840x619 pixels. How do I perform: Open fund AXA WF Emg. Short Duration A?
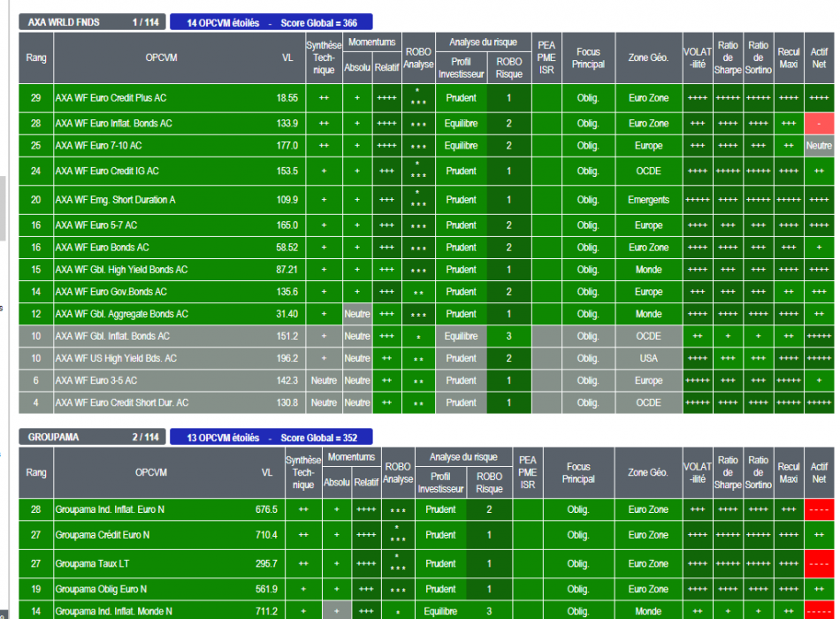(115, 200)
